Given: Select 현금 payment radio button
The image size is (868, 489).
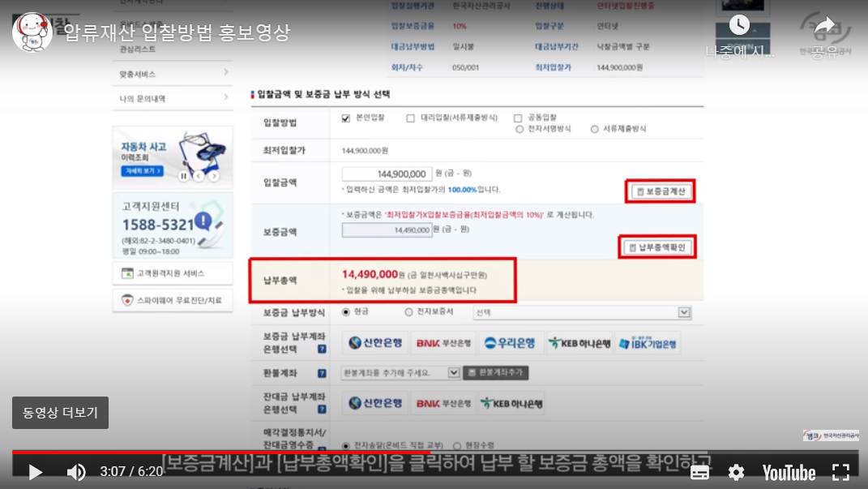Looking at the screenshot, I should click(x=346, y=312).
